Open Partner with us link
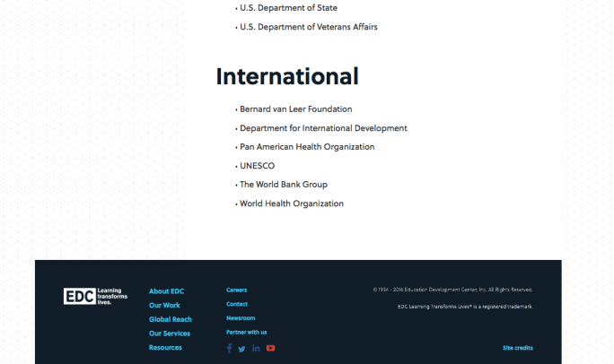This screenshot has height=364, width=614. (x=246, y=333)
